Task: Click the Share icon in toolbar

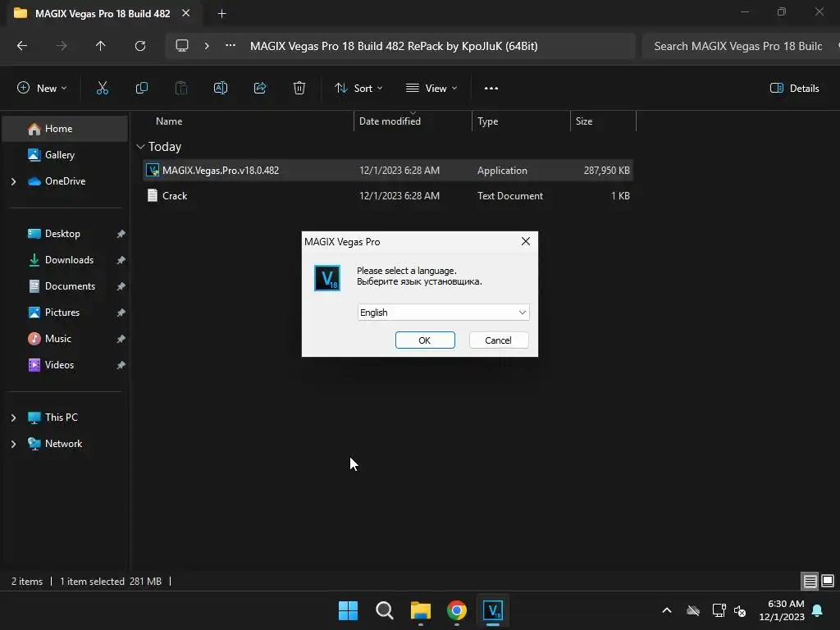Action: point(260,89)
